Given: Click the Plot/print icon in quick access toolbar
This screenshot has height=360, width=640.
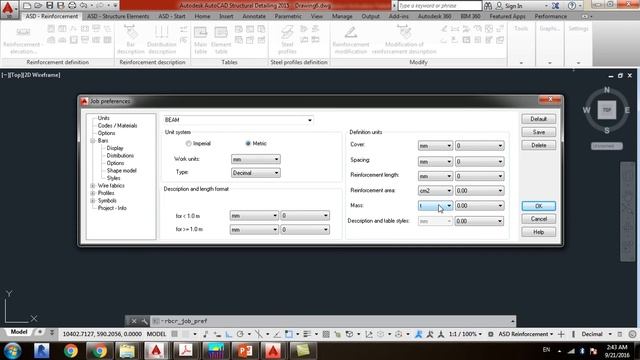Looking at the screenshot, I should click(72, 5).
